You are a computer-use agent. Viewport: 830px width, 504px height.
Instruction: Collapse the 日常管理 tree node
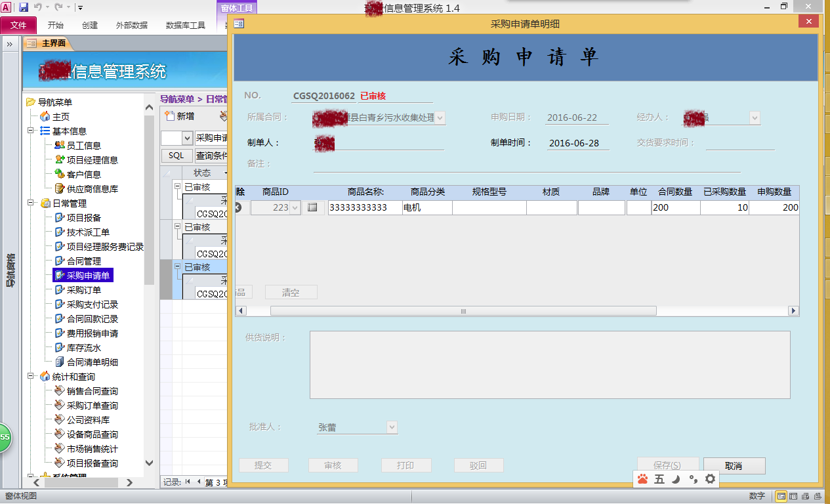coord(31,203)
